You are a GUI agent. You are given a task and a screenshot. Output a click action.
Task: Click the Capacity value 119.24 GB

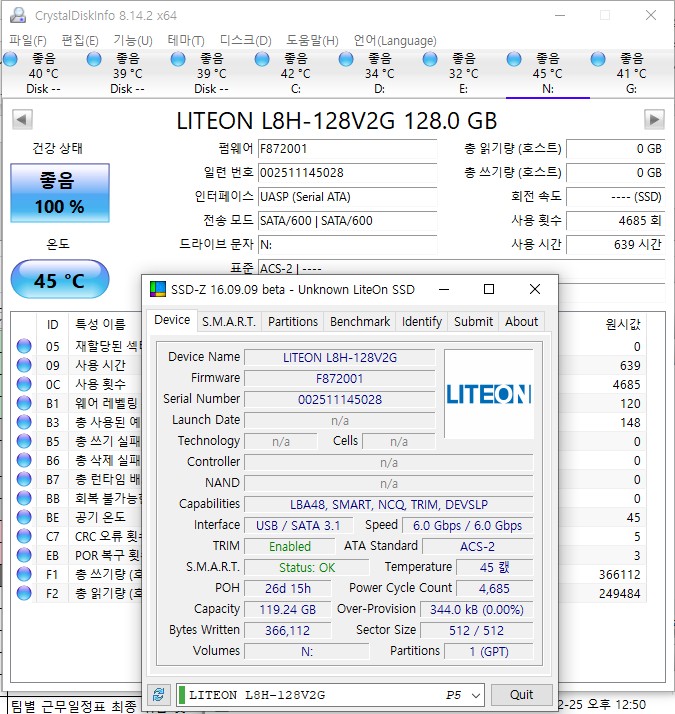(x=287, y=609)
